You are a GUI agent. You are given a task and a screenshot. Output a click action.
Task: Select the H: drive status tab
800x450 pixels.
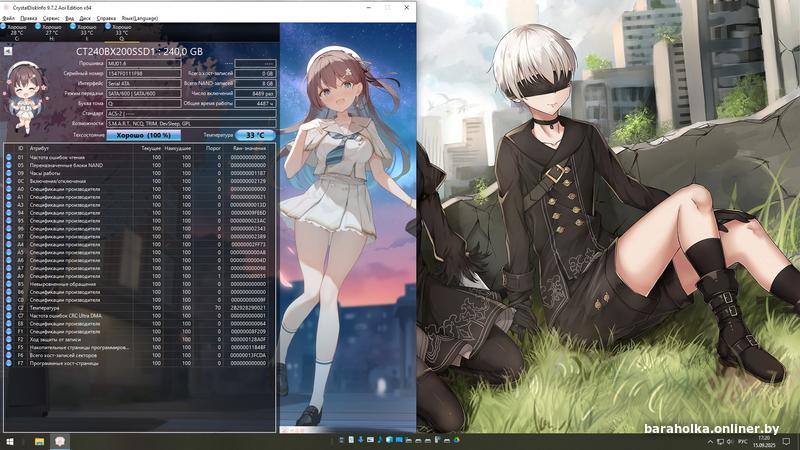point(50,32)
